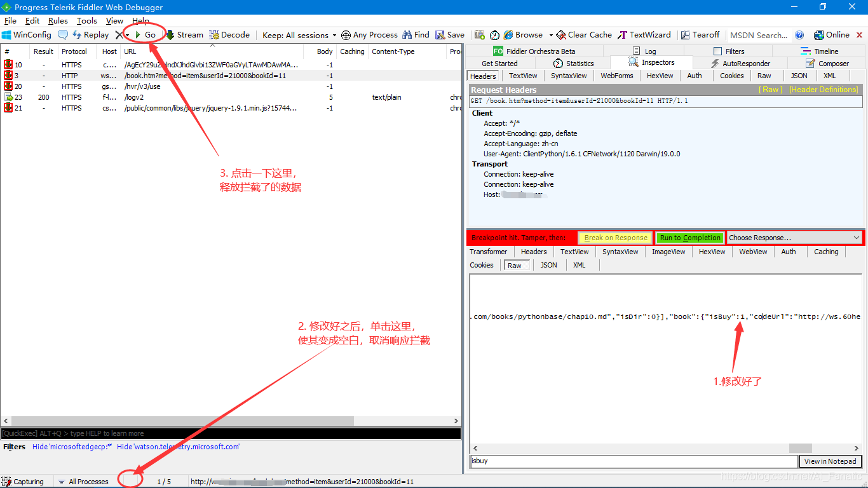Focus the MSDN Search field

(x=759, y=35)
